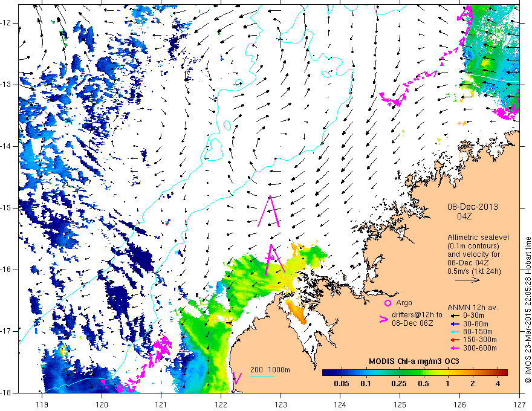The image size is (532, 411).
Task: Click the color bar label '4'
Action: tap(498, 384)
